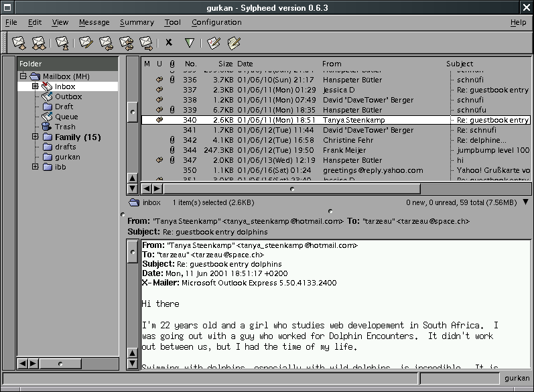Click Get mail from all accounts icon

[39, 43]
